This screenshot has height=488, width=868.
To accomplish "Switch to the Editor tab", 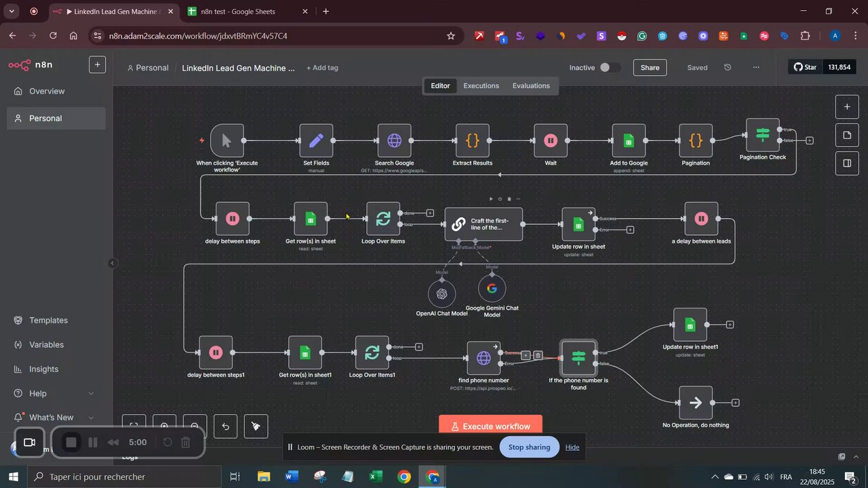I will [x=440, y=86].
